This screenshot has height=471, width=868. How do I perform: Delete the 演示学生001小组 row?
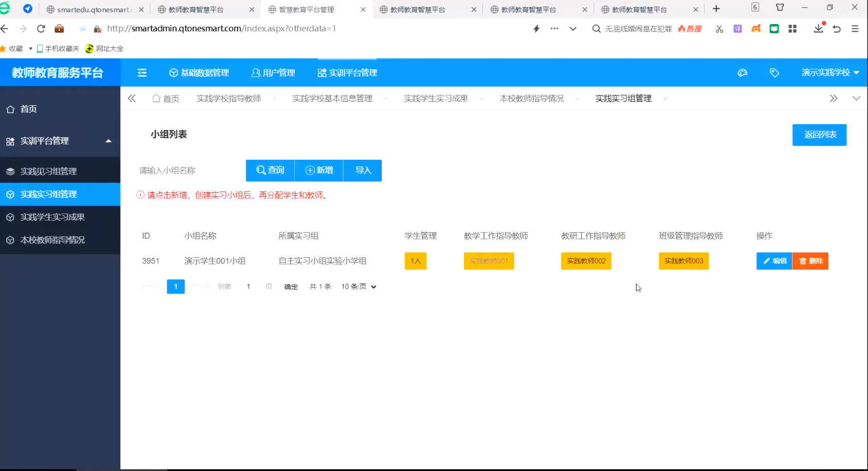click(x=811, y=261)
